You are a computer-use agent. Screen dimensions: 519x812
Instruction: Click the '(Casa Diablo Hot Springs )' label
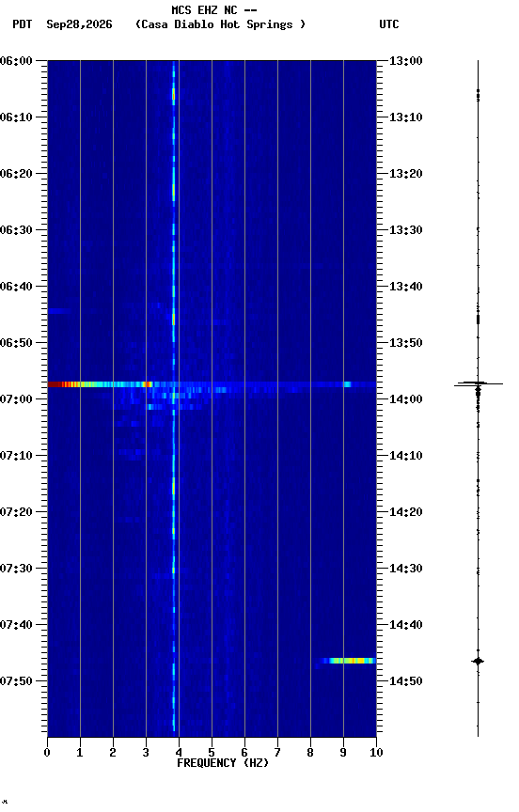[220, 24]
